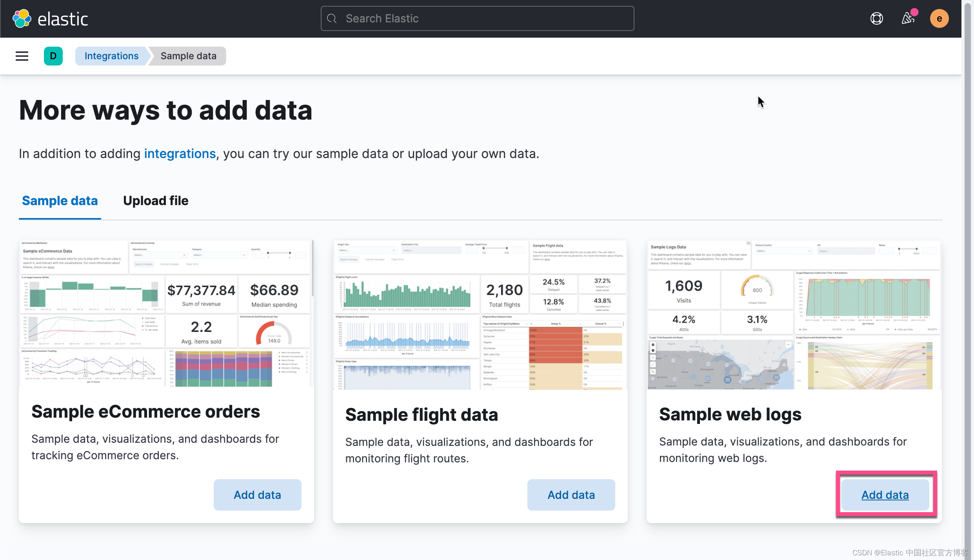Screen dimensions: 974x560
Task: Click the eCommerce dashboard preview thumbnail
Action: [166, 314]
